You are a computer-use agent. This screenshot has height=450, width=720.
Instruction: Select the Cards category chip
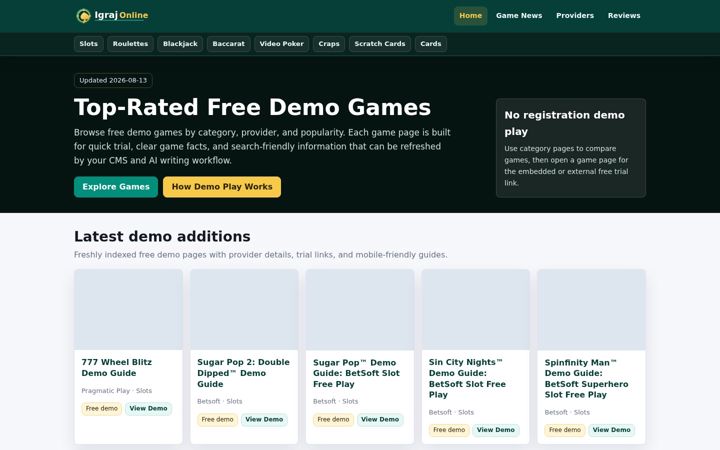[x=431, y=44]
